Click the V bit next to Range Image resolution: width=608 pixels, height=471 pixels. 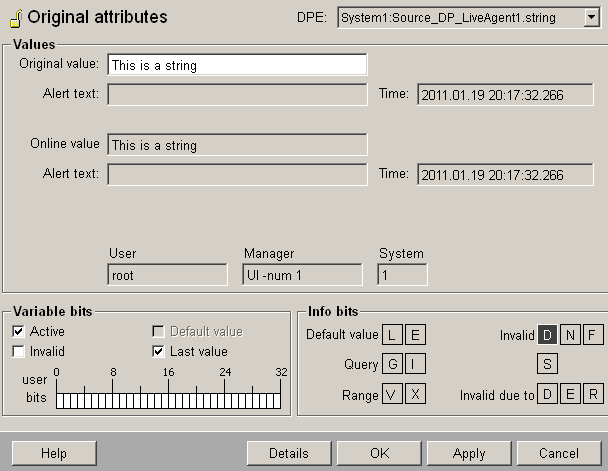(393, 395)
